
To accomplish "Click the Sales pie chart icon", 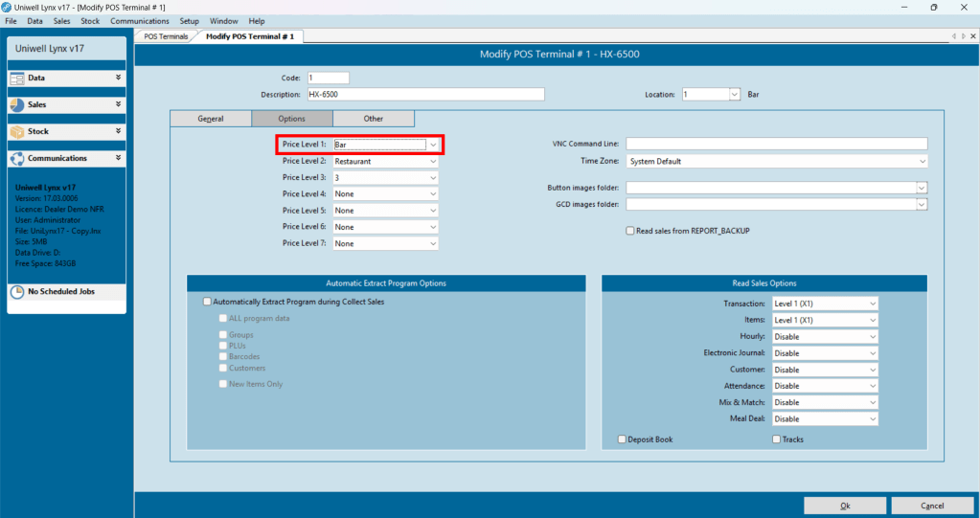I will pos(17,105).
